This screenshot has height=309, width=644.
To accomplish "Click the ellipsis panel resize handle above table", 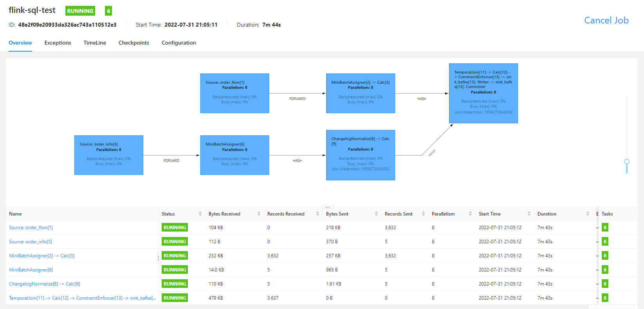I will 327,207.
